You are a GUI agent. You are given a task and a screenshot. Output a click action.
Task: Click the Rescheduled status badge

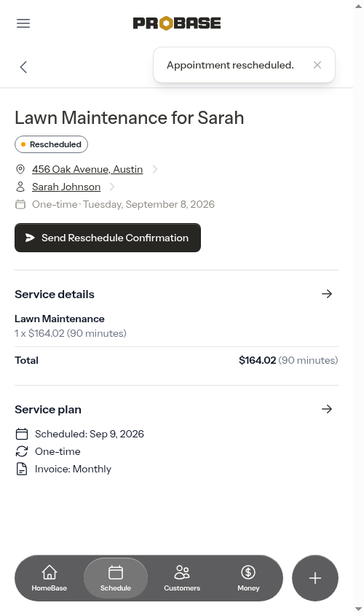tap(52, 144)
